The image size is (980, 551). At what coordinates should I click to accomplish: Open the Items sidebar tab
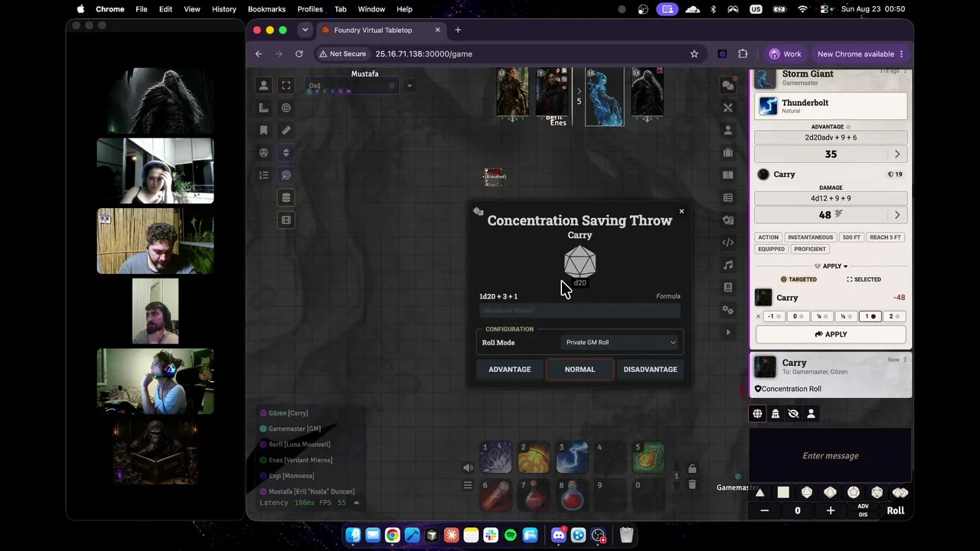click(728, 153)
